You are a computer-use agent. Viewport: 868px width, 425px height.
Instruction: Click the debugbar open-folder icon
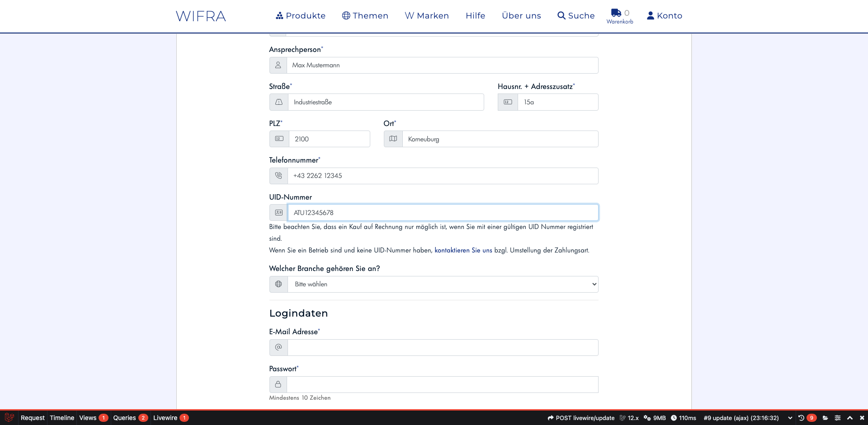(x=826, y=418)
